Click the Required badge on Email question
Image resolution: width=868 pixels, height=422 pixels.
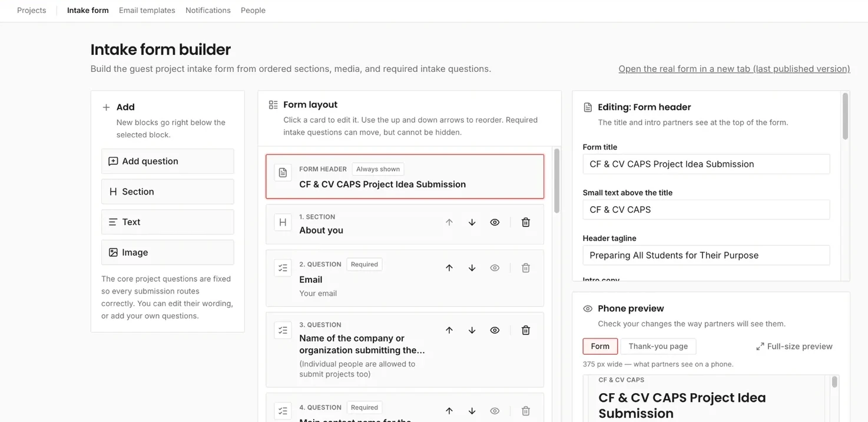(x=365, y=264)
